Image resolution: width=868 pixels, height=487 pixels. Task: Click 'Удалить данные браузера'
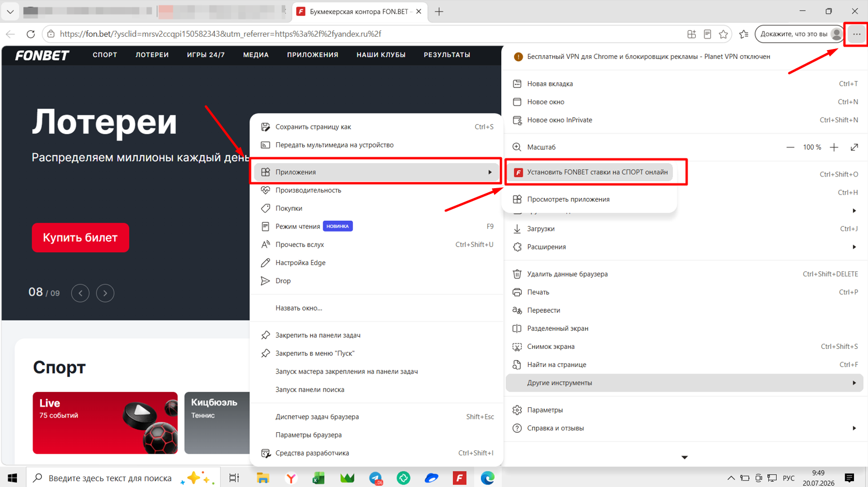685,274
